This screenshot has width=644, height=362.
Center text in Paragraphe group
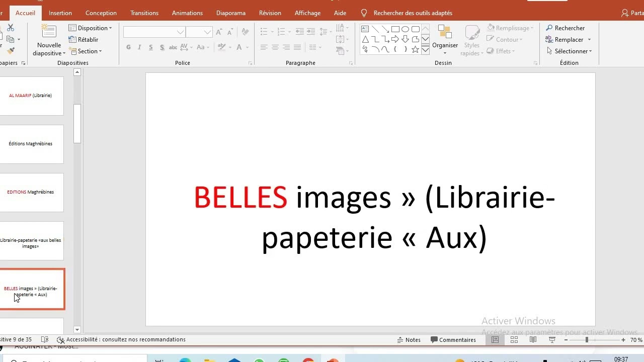(x=275, y=47)
